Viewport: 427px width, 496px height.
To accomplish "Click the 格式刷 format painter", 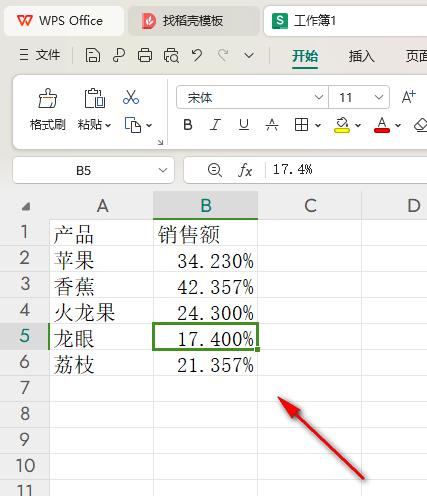I will (x=48, y=109).
